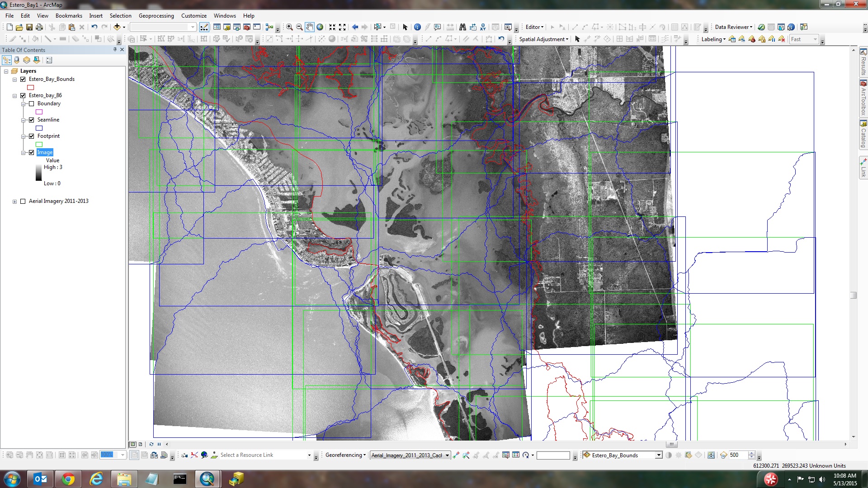Enable the Boundary sublayer checkbox
This screenshot has width=868, height=488.
32,103
